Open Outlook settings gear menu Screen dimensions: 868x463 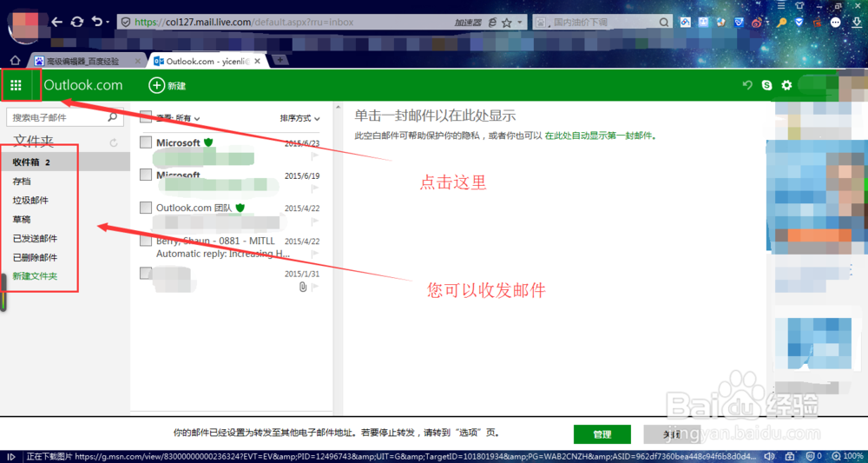coord(786,85)
